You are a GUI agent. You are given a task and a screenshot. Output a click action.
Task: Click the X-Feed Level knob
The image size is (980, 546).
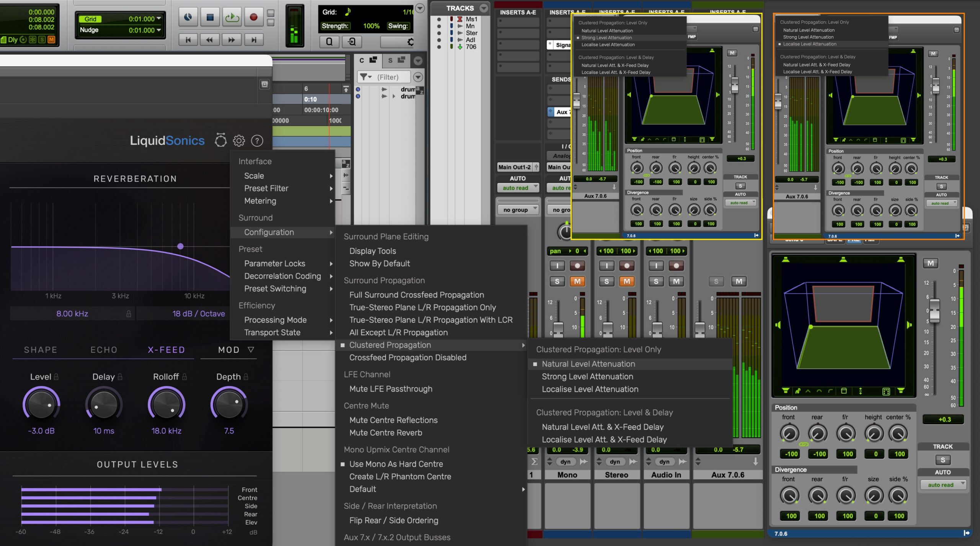[41, 404]
